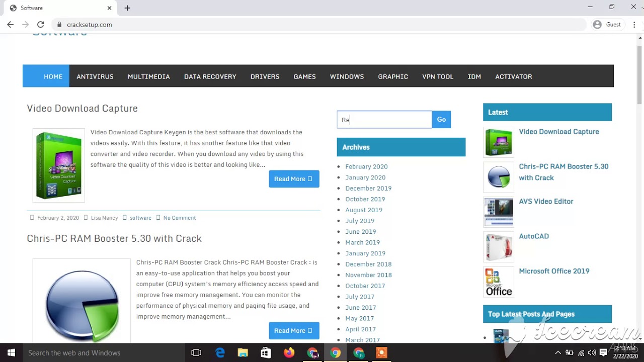Open the Windows Start menu
This screenshot has width=644, height=362.
point(11,353)
